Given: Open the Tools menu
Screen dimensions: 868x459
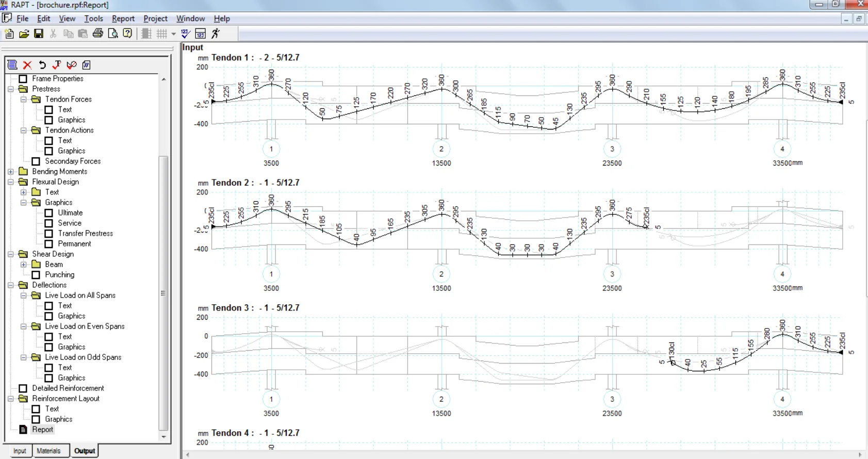Looking at the screenshot, I should click(94, 19).
